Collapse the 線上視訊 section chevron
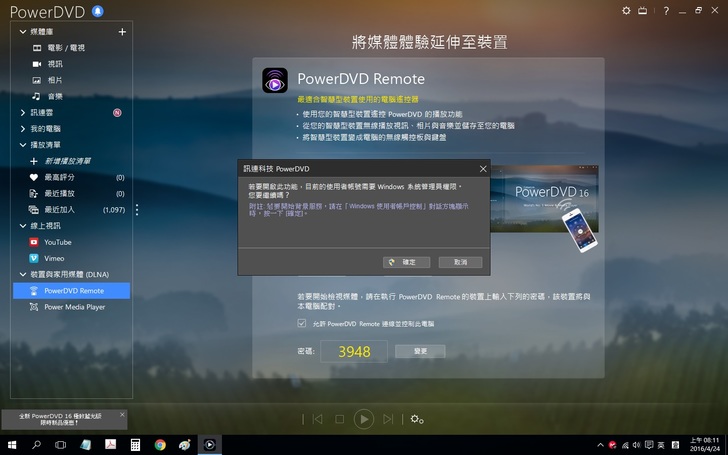The image size is (728, 455). point(22,226)
